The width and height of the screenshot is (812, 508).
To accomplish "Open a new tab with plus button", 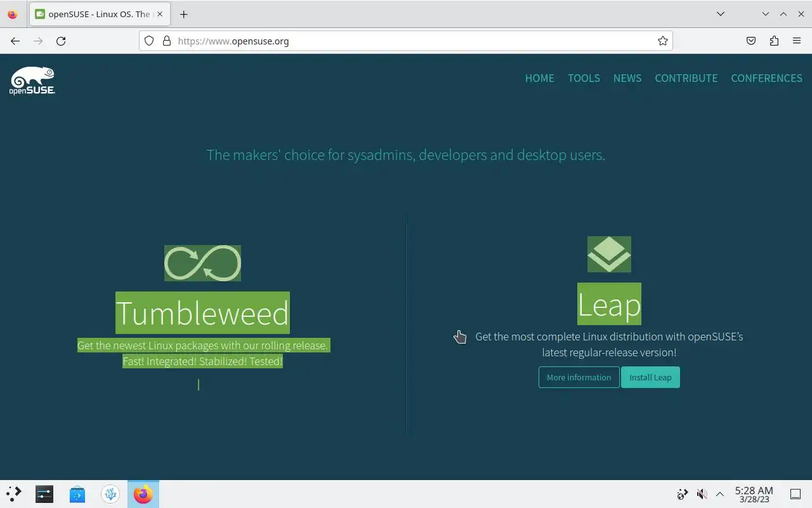I will [183, 14].
